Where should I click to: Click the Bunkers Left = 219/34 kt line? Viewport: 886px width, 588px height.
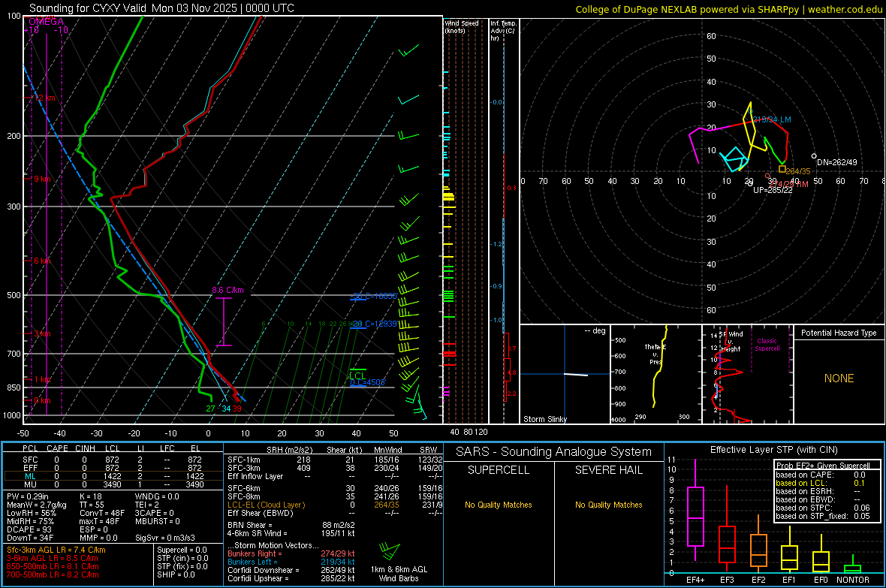click(291, 562)
